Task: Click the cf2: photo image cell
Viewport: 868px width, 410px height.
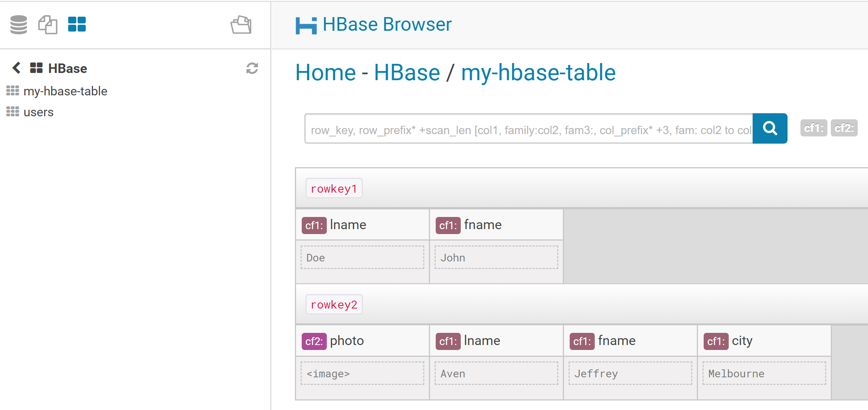Action: (362, 374)
